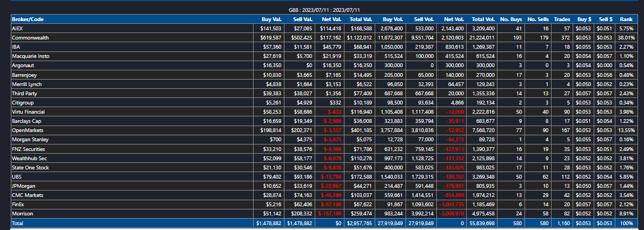Select the G88 date range title

click(325, 10)
